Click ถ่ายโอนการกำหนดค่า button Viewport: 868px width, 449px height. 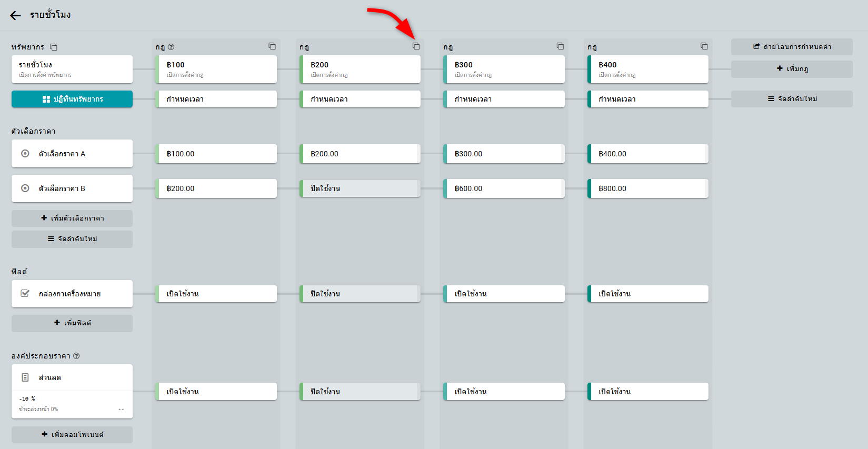(x=792, y=47)
